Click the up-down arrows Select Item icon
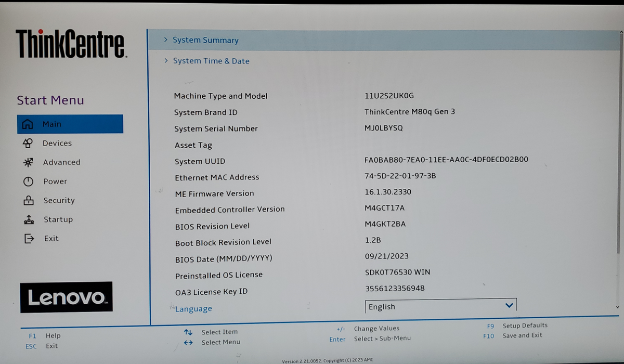The image size is (624, 364). point(188,332)
